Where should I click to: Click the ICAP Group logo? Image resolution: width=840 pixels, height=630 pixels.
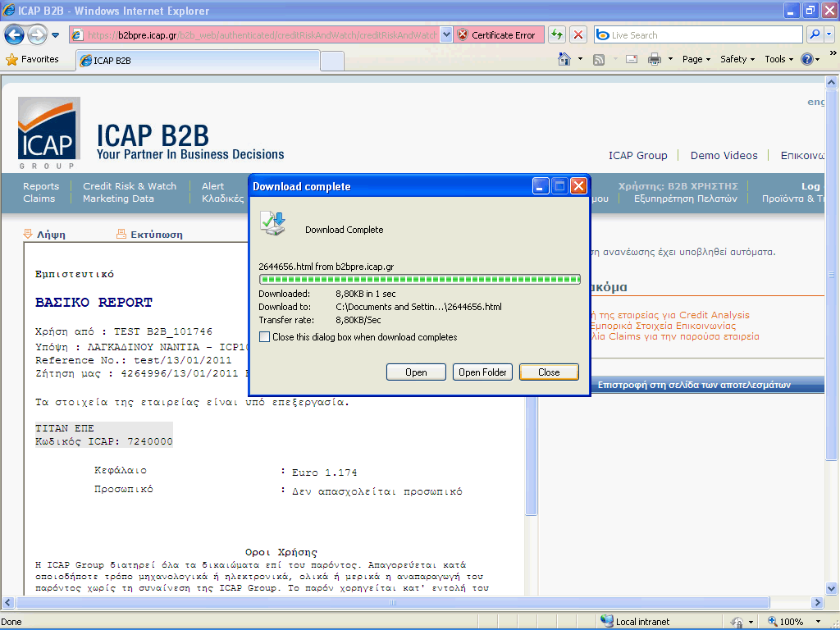tap(48, 132)
